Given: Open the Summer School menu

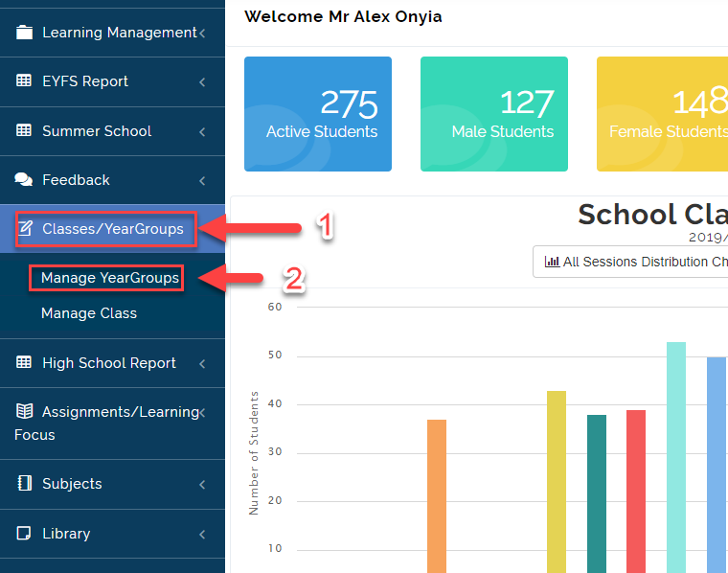Looking at the screenshot, I should 112,131.
